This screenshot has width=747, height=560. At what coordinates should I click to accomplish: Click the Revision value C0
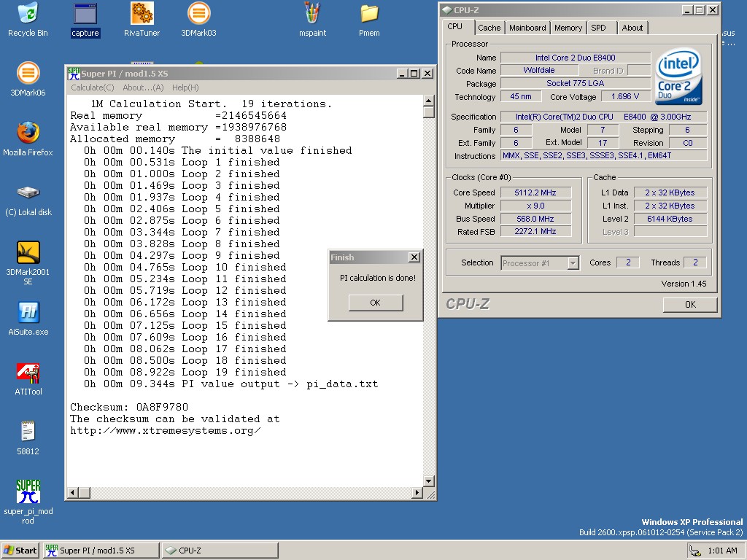[688, 143]
